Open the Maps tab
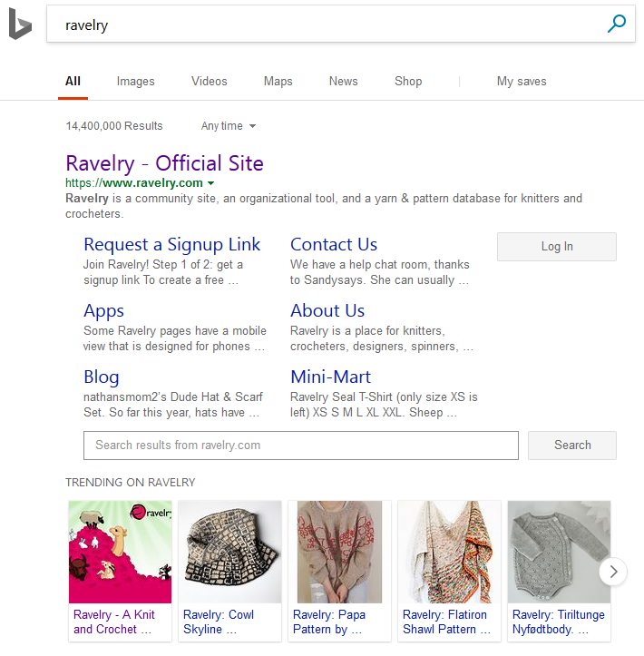 (x=278, y=82)
